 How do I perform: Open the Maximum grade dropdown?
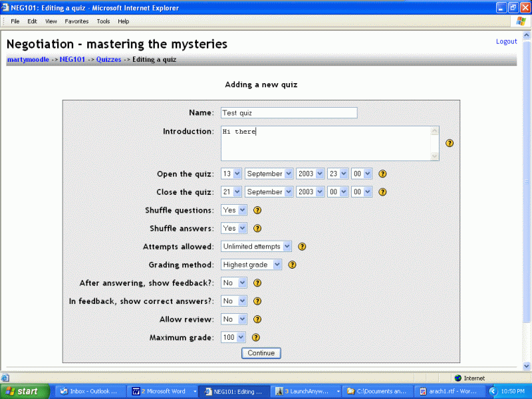[233, 337]
